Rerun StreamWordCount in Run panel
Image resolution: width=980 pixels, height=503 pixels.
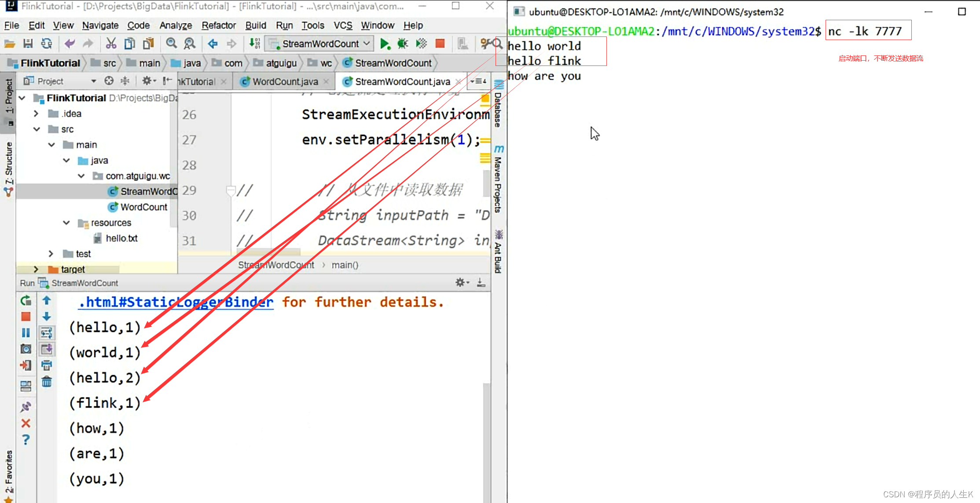coord(26,301)
